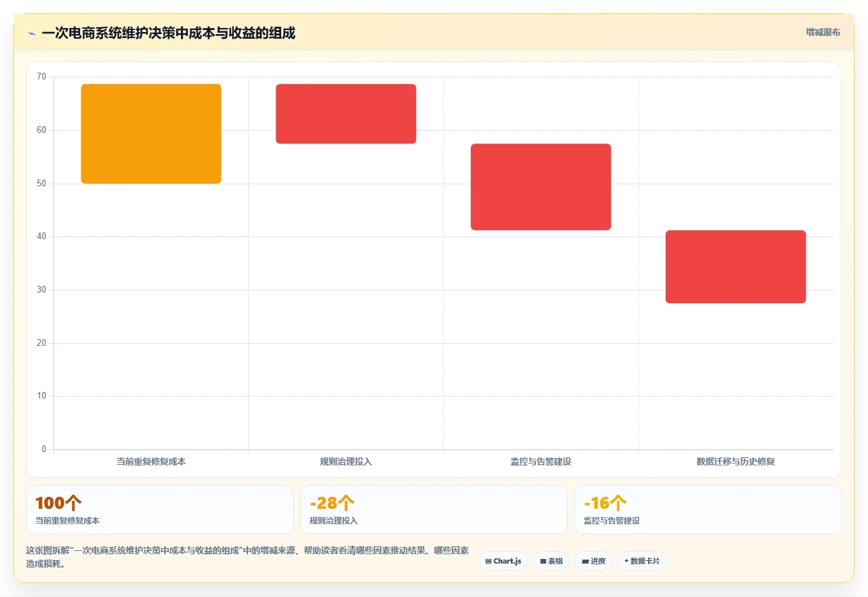Click y-axis value 40
This screenshot has height=597, width=868.
coord(41,236)
